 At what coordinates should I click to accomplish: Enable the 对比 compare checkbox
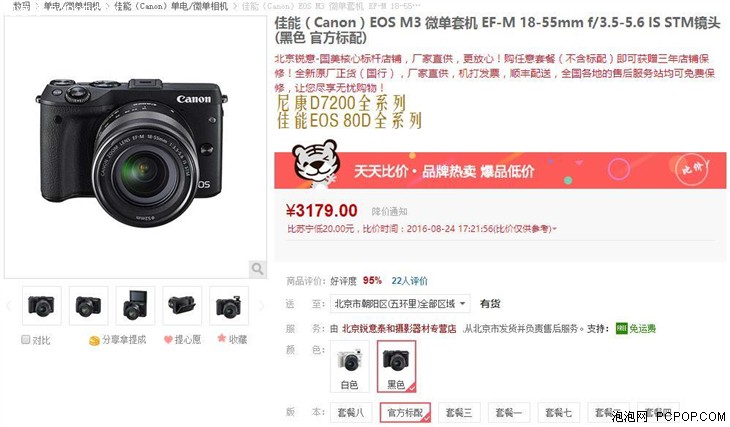26,339
